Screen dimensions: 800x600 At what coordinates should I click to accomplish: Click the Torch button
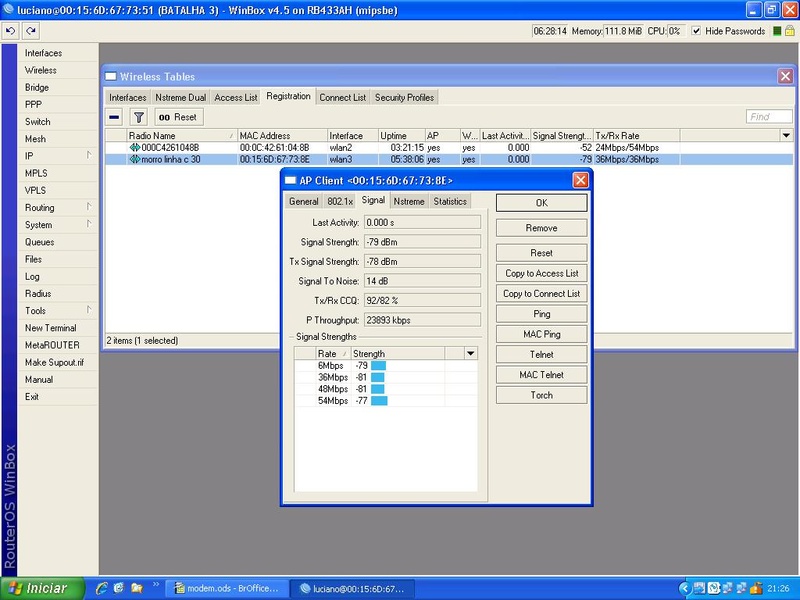pyautogui.click(x=541, y=395)
